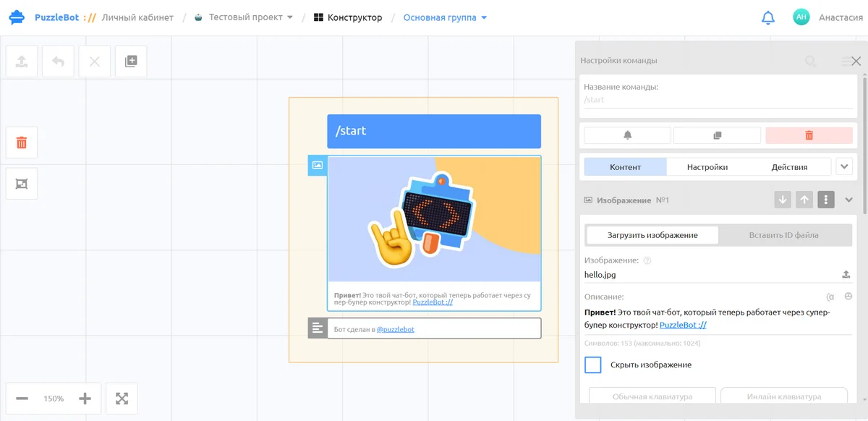Select the Вставить ID файла option
Screen dimensions: 868x421
click(x=784, y=235)
